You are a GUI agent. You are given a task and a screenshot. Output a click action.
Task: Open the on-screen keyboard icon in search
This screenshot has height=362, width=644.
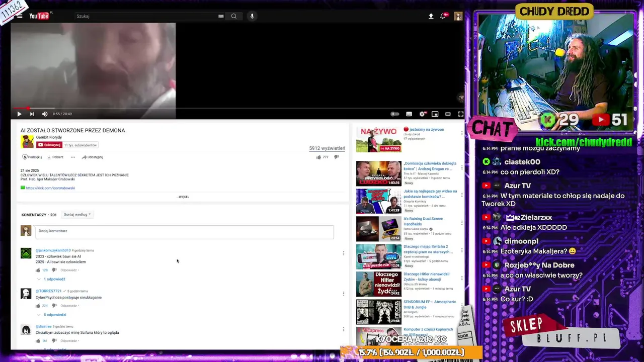221,16
